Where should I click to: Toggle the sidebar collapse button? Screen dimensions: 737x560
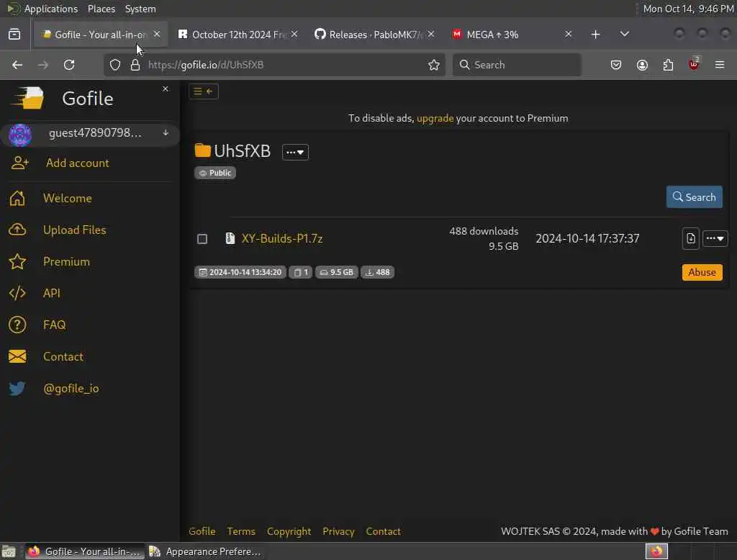coord(204,91)
